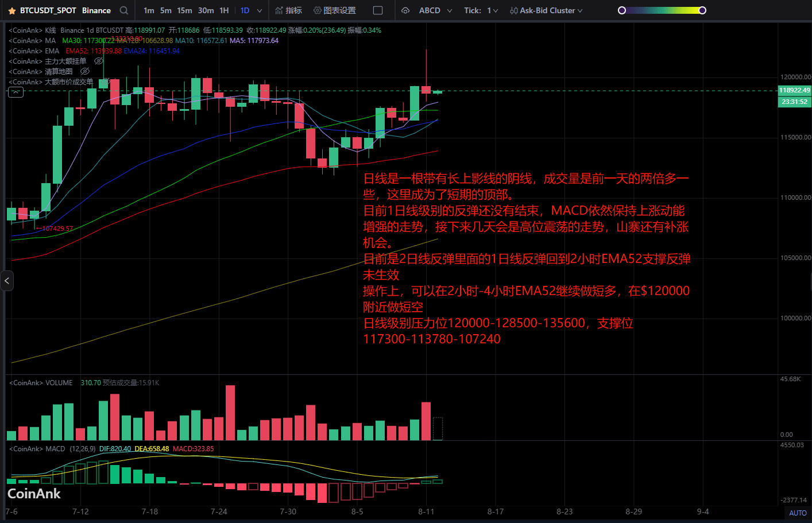Switch to the 5m timeframe
The image size is (812, 523).
166,10
